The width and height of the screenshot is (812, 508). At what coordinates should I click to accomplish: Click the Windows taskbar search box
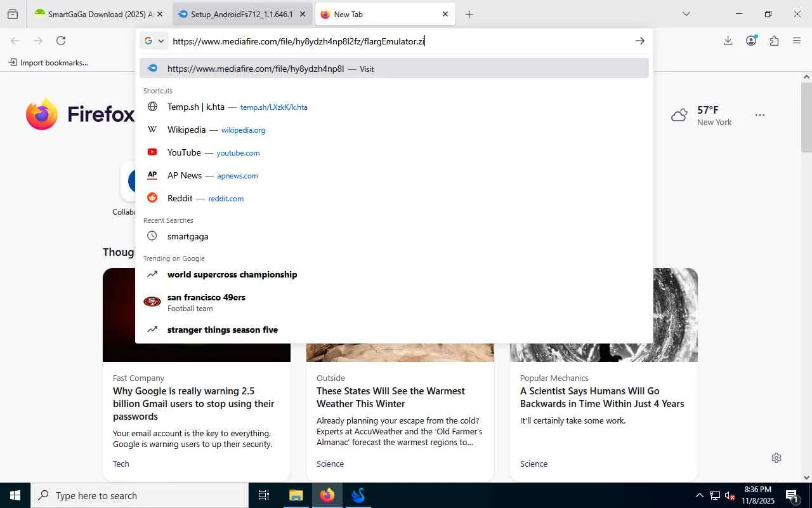140,495
